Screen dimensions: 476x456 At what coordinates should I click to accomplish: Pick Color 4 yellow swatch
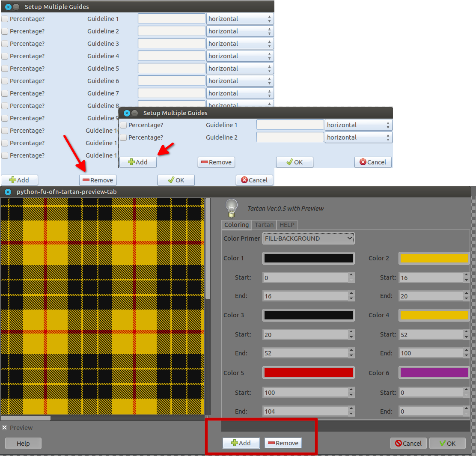tap(434, 315)
